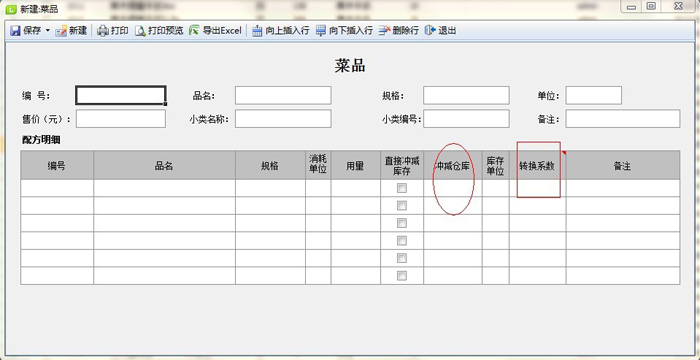This screenshot has width=700, height=360.
Task: Click the 向上插入行 insert row above icon
Action: 257,31
